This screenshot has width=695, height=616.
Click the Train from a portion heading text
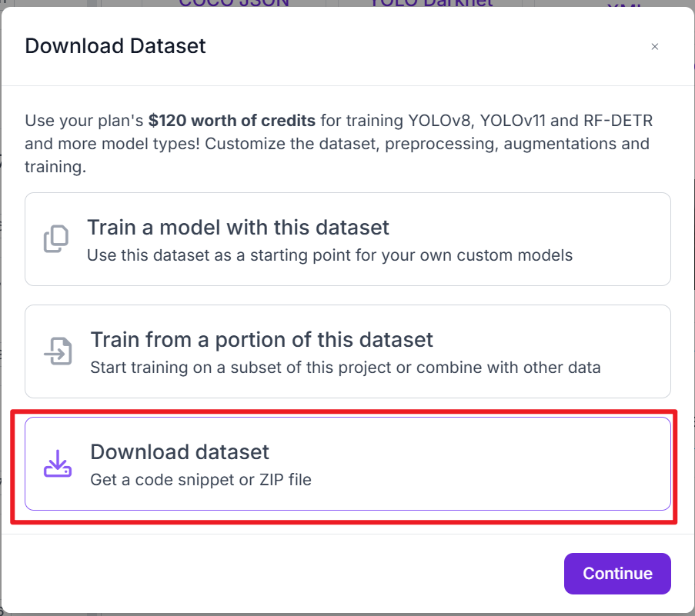point(262,340)
